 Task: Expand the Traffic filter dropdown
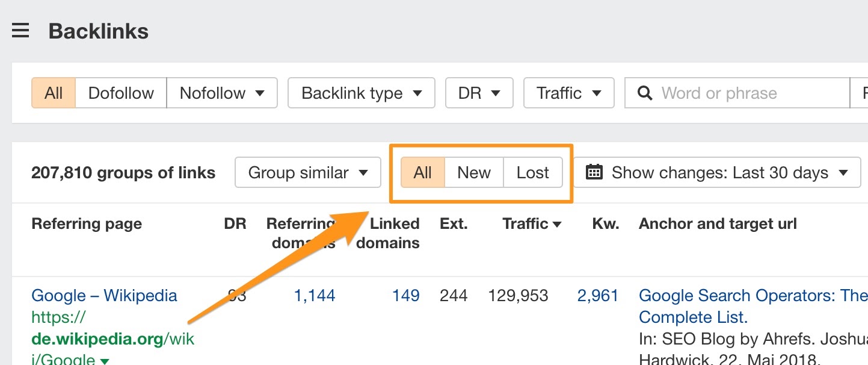click(568, 93)
